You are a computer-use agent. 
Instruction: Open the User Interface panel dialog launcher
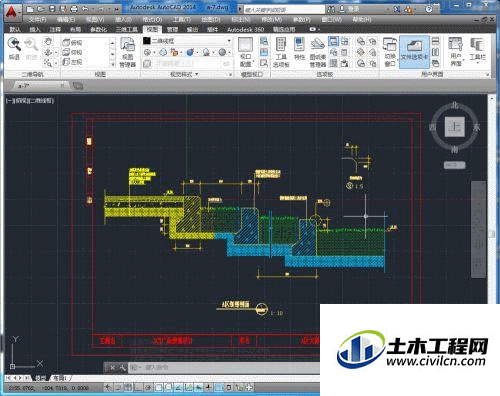pyautogui.click(x=488, y=75)
